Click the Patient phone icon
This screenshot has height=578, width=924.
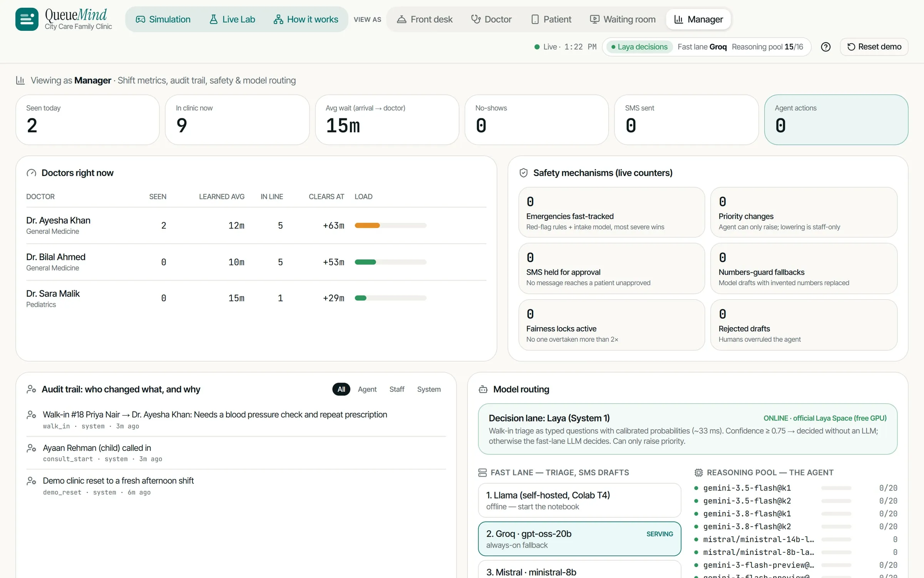[x=535, y=19]
